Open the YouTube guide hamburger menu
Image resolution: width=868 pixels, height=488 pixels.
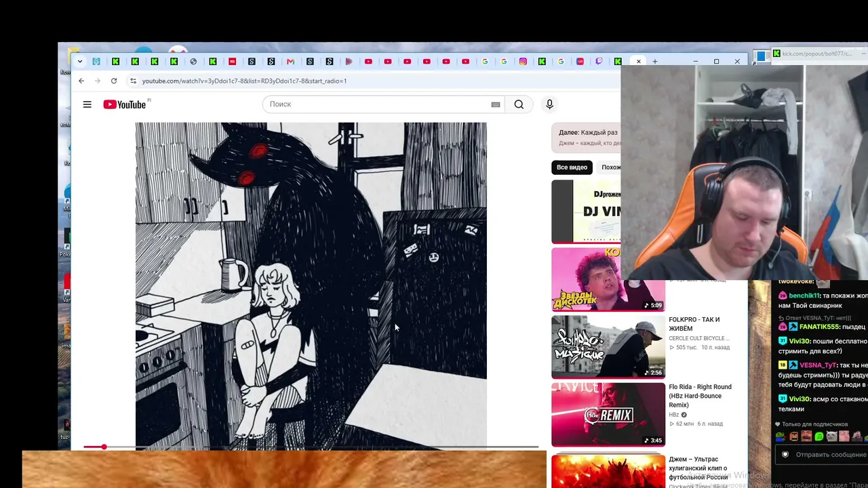(x=87, y=104)
